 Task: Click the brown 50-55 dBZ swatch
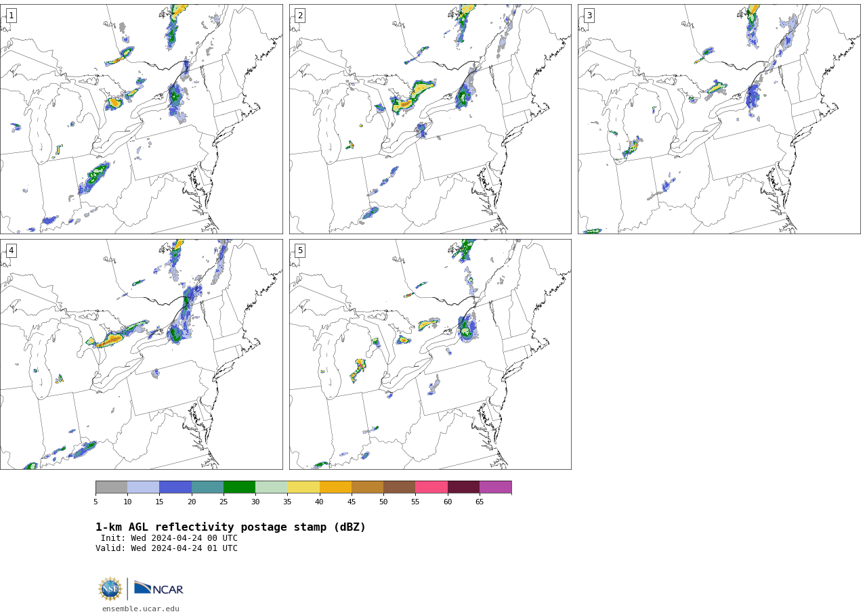[x=399, y=487]
